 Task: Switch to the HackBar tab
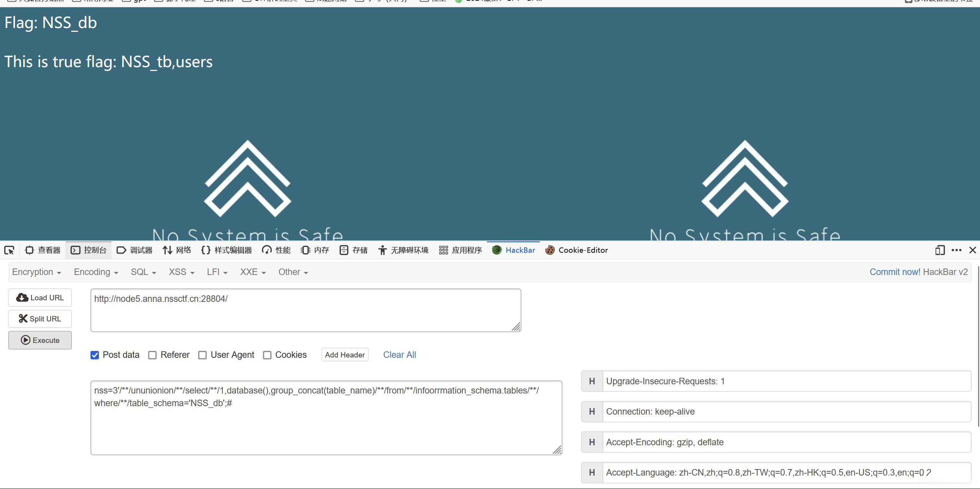pyautogui.click(x=514, y=250)
